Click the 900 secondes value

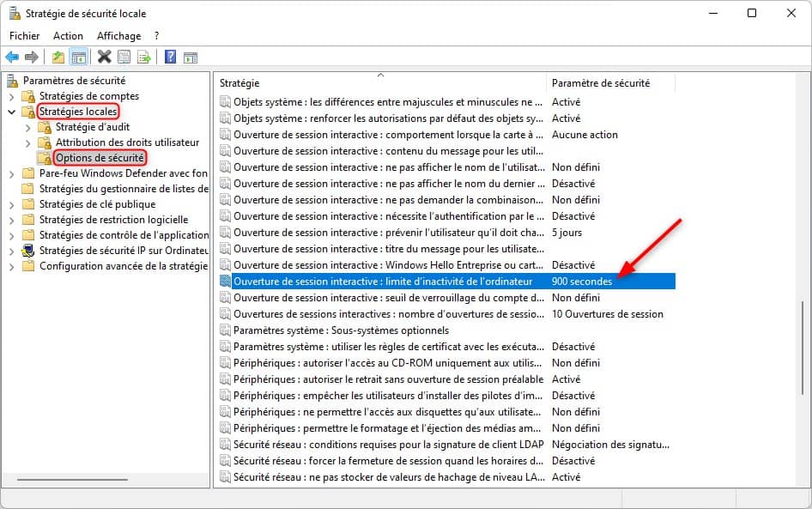(582, 282)
